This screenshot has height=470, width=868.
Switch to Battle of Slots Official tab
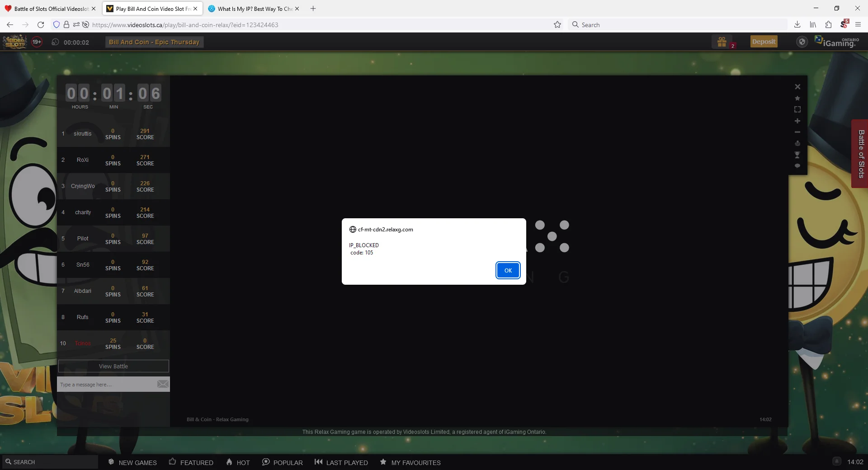(x=51, y=9)
